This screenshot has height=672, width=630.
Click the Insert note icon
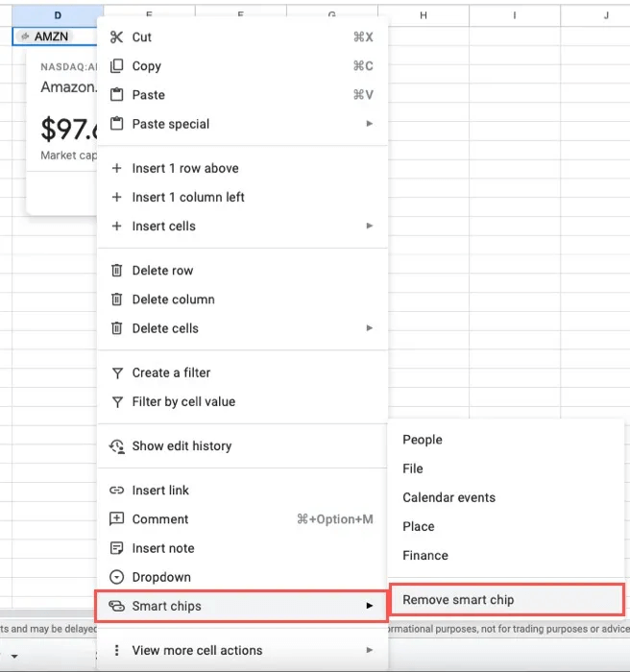(116, 548)
